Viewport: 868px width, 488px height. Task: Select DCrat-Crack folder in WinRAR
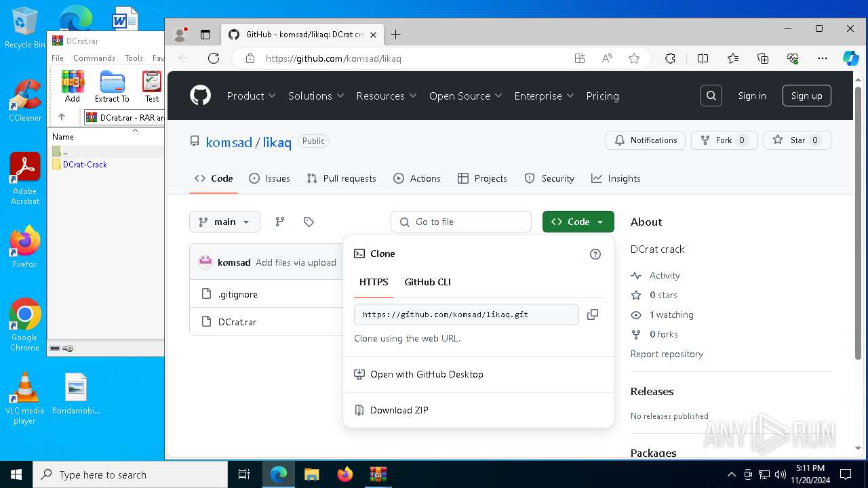85,164
